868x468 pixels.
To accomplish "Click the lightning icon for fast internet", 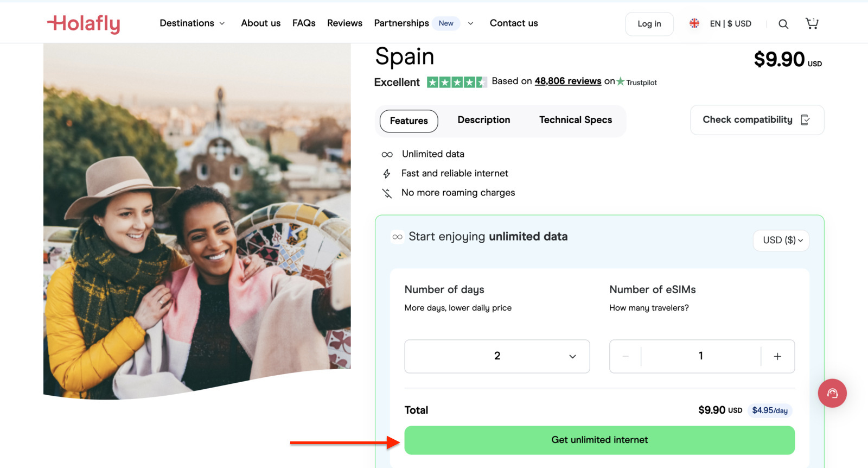I will 386,173.
